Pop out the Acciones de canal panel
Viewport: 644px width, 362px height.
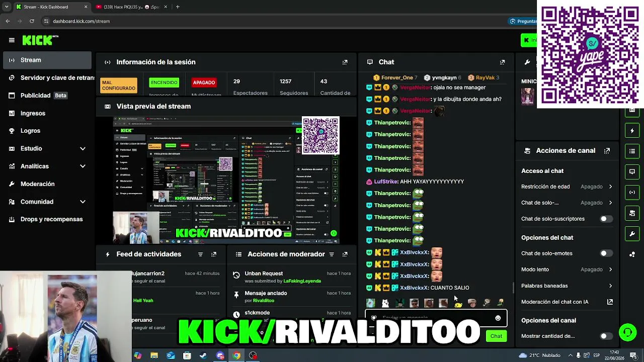point(607,151)
